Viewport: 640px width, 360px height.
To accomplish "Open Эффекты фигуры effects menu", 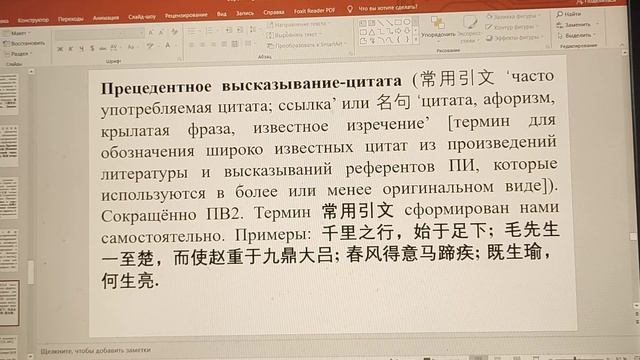I will (x=515, y=38).
